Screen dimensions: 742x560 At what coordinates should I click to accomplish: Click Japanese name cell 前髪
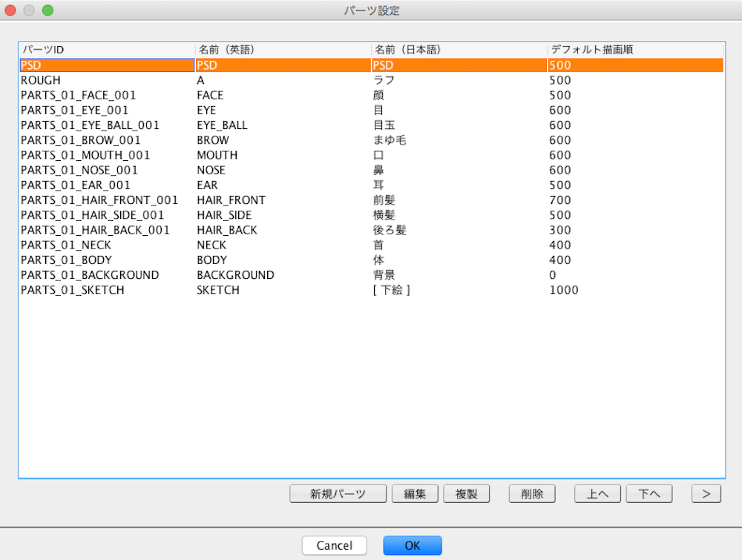[459, 200]
